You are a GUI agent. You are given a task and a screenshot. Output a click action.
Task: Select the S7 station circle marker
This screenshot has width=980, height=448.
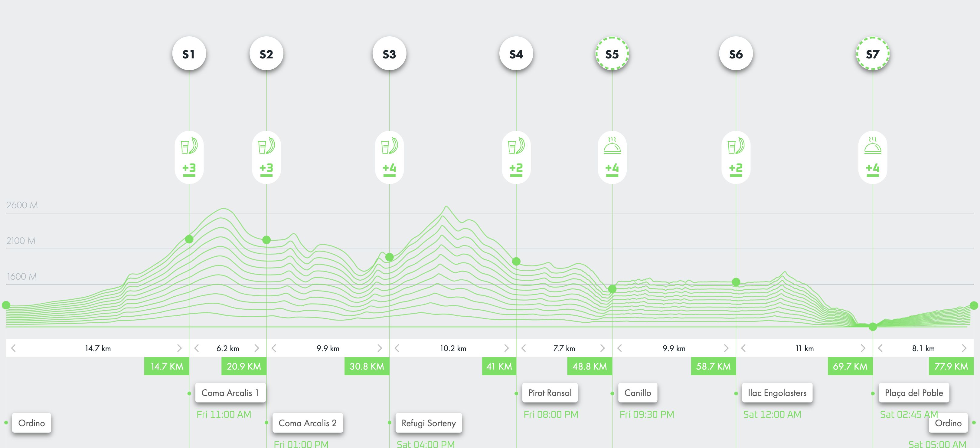coord(873,54)
